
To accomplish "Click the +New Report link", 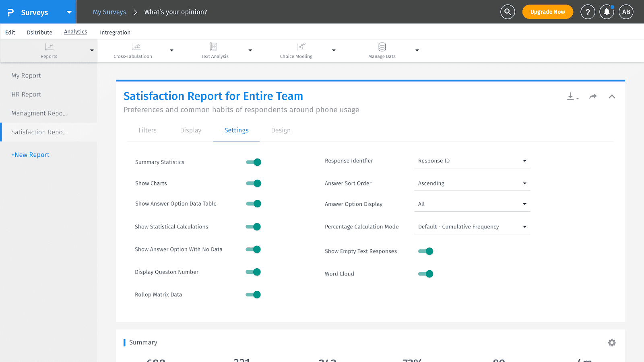I will point(30,155).
